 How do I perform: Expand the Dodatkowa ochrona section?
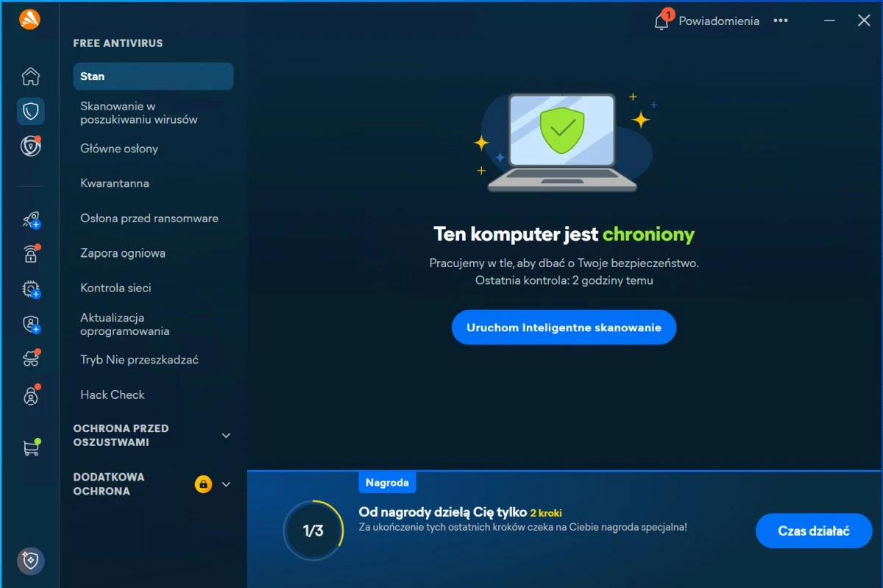[x=226, y=484]
